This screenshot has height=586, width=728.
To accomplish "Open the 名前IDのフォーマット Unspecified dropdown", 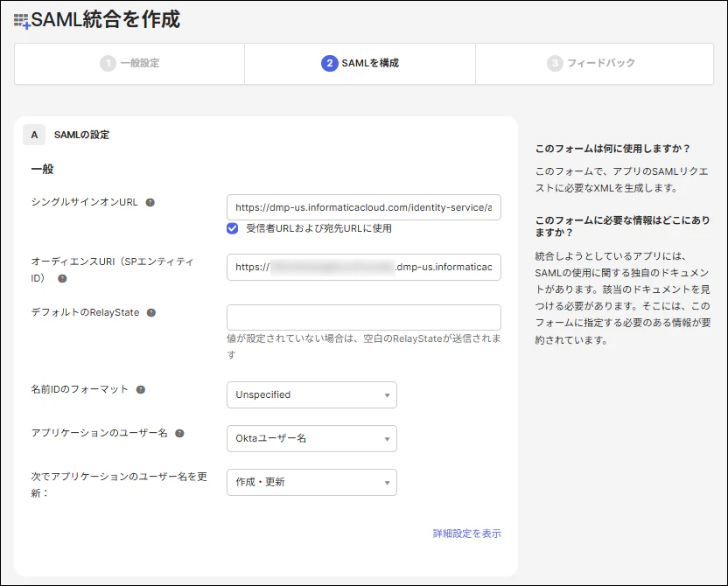I will [311, 394].
